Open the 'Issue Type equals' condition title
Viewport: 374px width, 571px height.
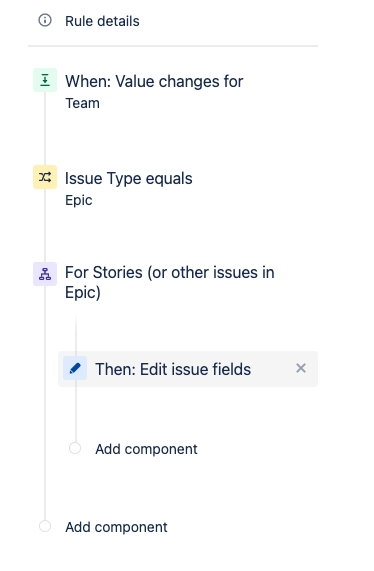pos(129,178)
